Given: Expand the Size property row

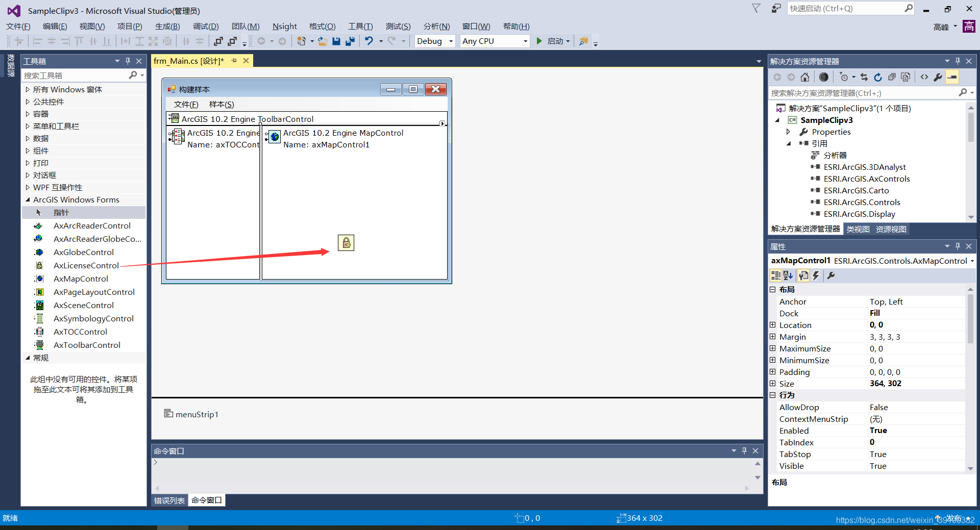Looking at the screenshot, I should [773, 384].
